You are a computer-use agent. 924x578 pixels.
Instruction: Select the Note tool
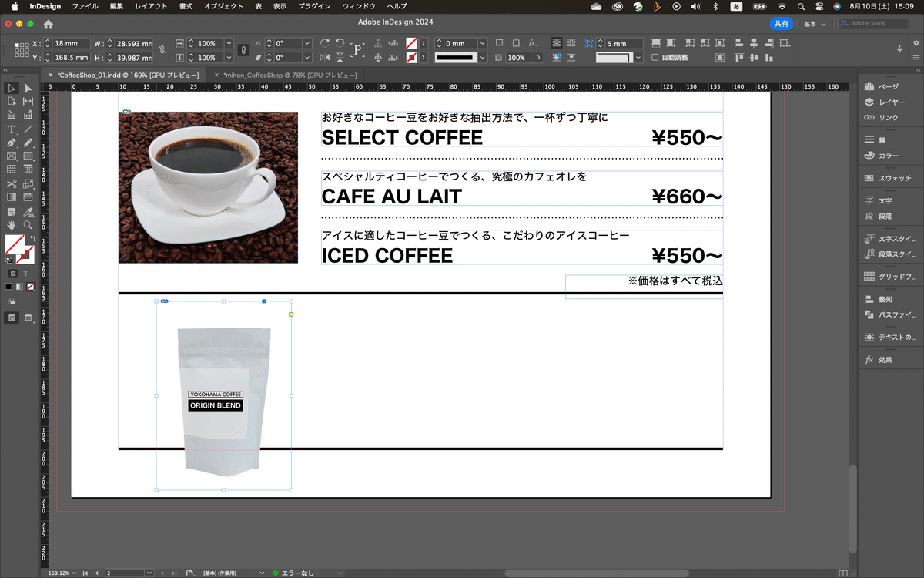pos(12,212)
